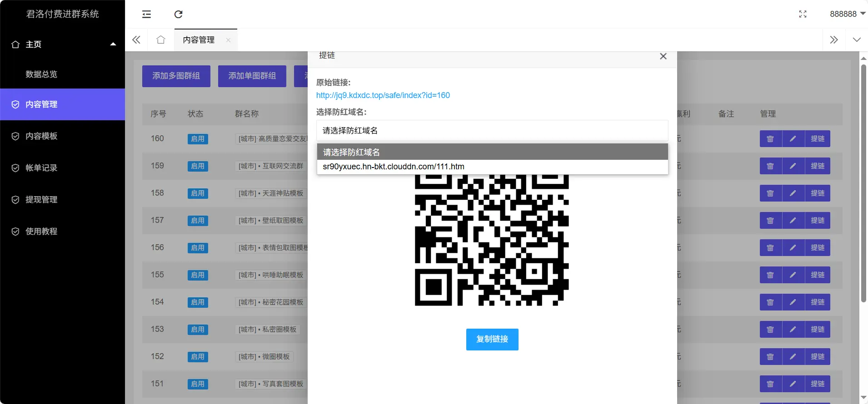Click the [城市]·秘密花园模板 group name
The width and height of the screenshot is (868, 404).
[x=271, y=302]
